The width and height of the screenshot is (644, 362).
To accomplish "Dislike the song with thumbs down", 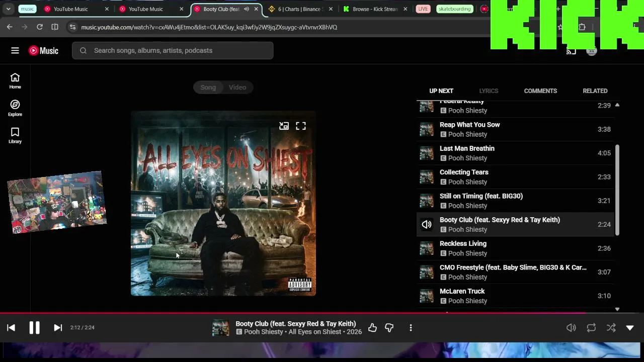I will (x=389, y=328).
